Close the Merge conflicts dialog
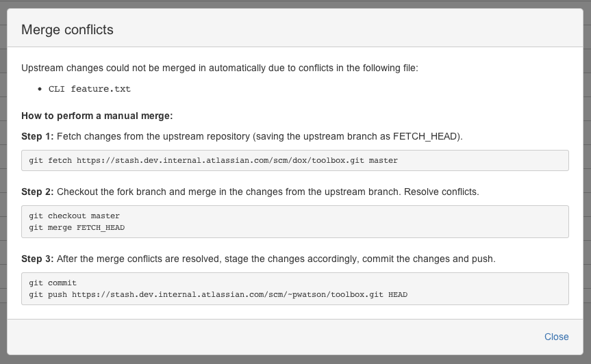591x364 pixels. [556, 337]
